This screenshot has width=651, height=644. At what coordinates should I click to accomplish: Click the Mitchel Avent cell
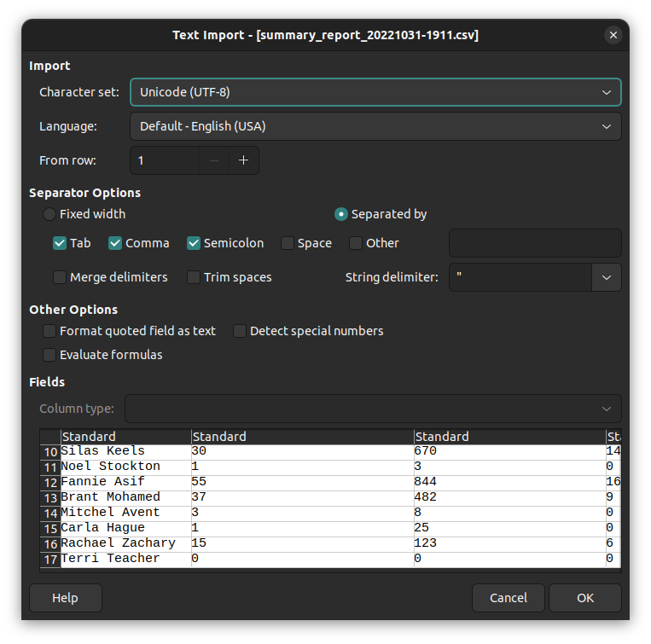[x=125, y=513]
